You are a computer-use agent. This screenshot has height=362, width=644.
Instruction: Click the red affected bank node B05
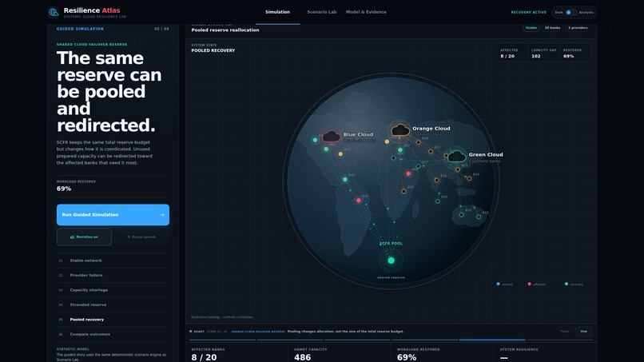[359, 201]
